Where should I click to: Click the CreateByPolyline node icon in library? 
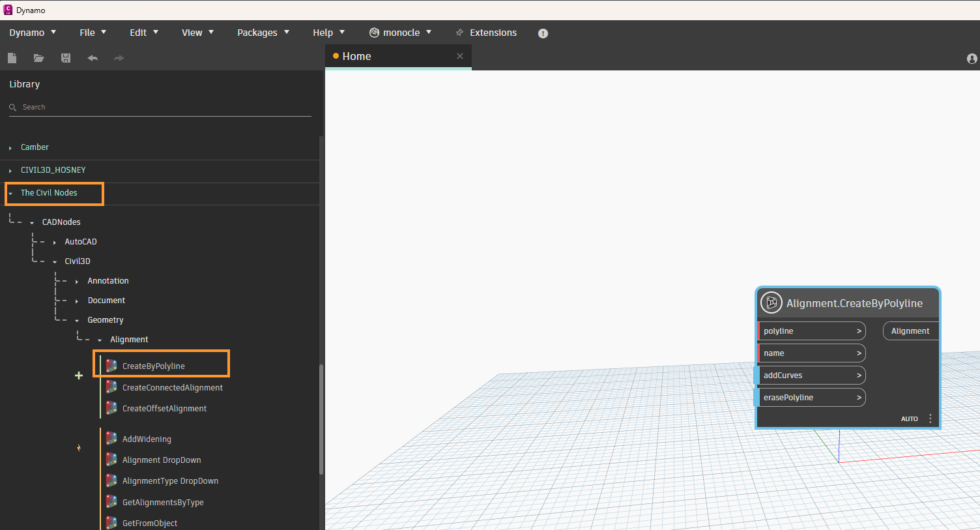[x=111, y=366]
